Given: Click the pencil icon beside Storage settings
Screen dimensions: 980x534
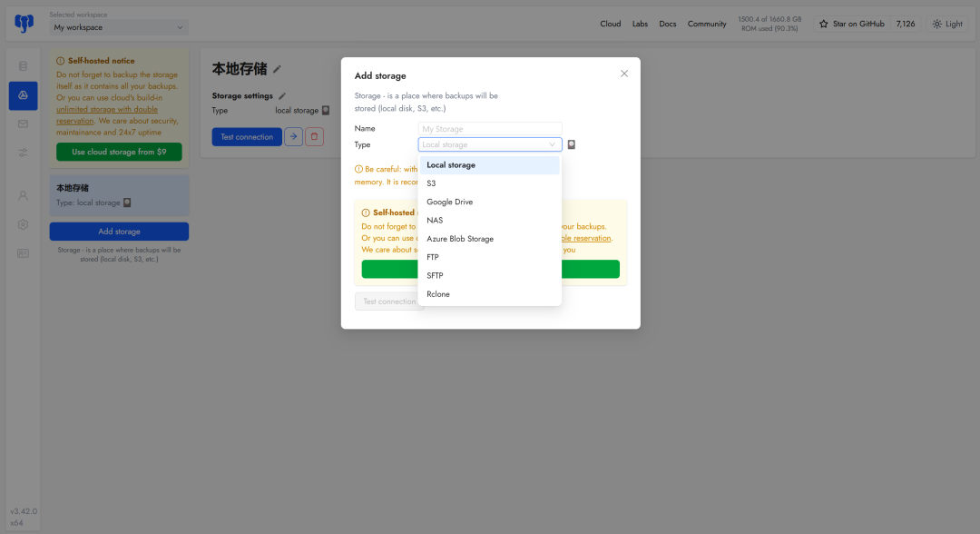Looking at the screenshot, I should pyautogui.click(x=282, y=96).
